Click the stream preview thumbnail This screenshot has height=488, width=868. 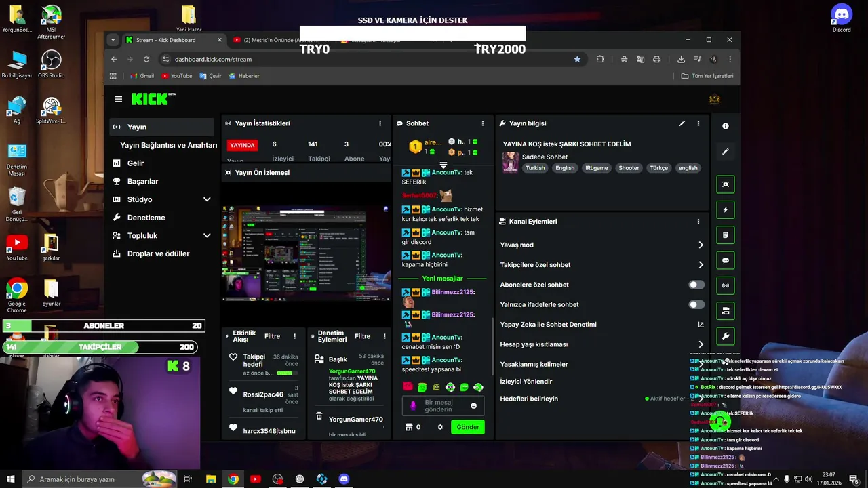307,255
